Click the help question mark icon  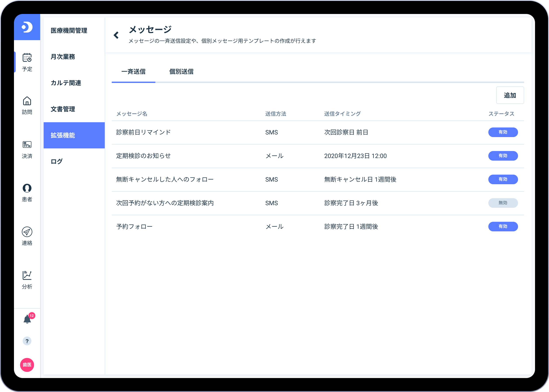tap(27, 341)
